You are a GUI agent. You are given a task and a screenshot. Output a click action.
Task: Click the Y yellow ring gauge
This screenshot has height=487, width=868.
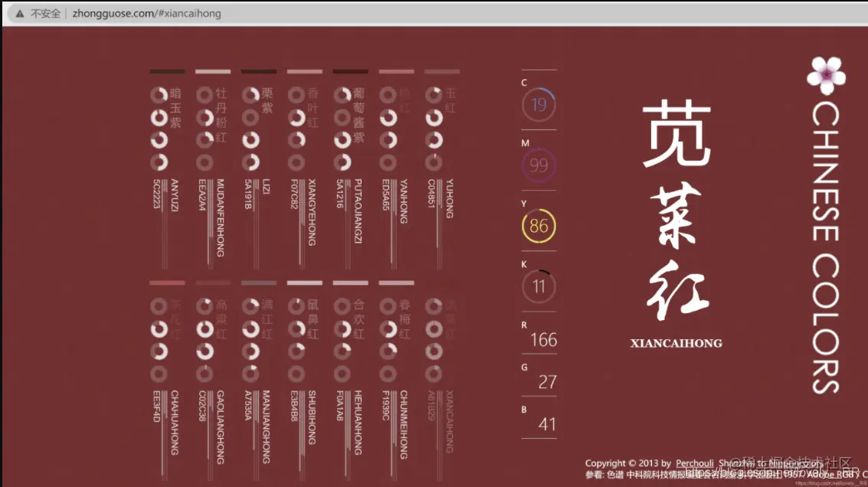(x=538, y=225)
